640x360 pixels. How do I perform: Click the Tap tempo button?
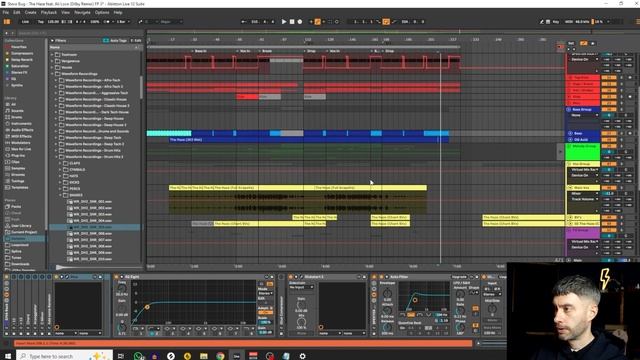[40, 22]
